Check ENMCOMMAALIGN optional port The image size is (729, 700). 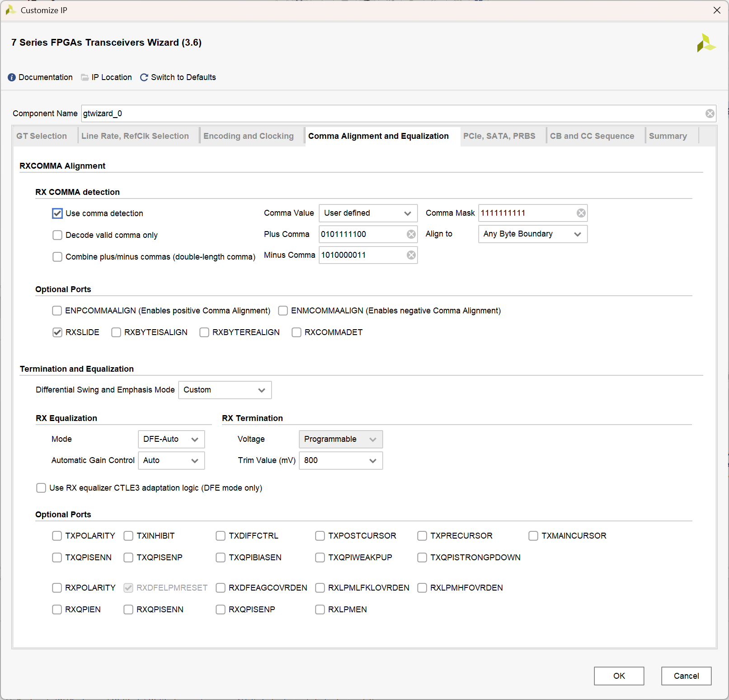pyautogui.click(x=283, y=311)
